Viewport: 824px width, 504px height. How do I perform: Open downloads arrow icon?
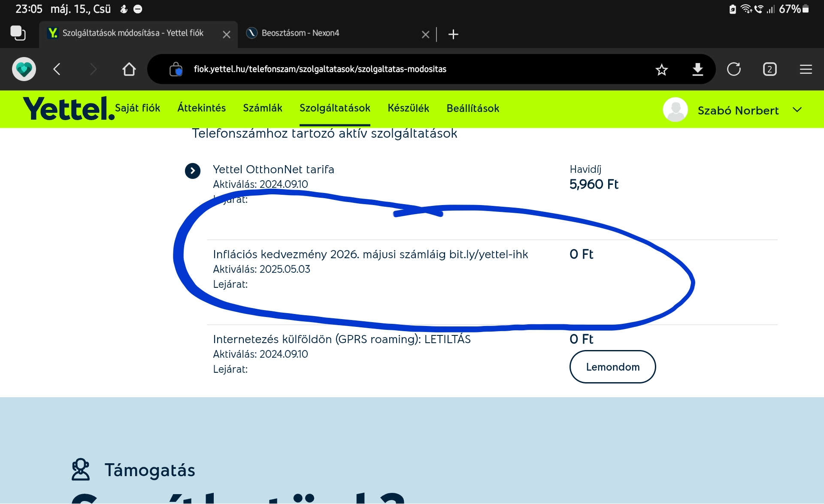698,69
